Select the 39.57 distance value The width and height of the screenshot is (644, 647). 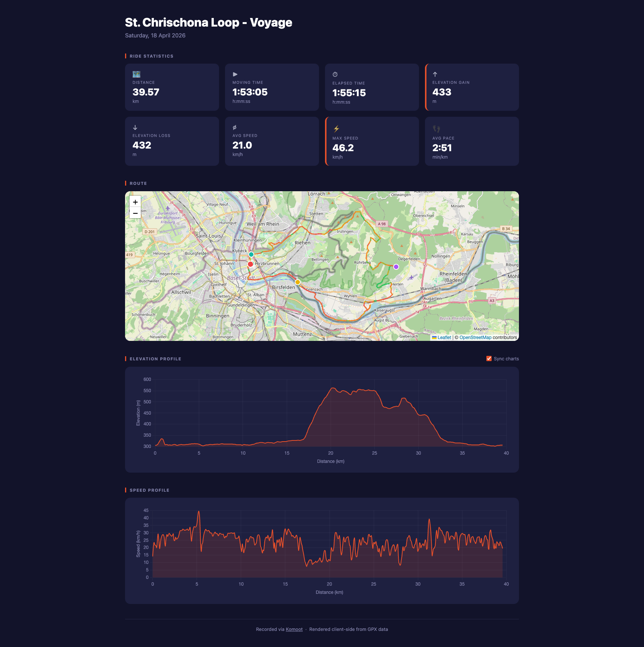[146, 92]
